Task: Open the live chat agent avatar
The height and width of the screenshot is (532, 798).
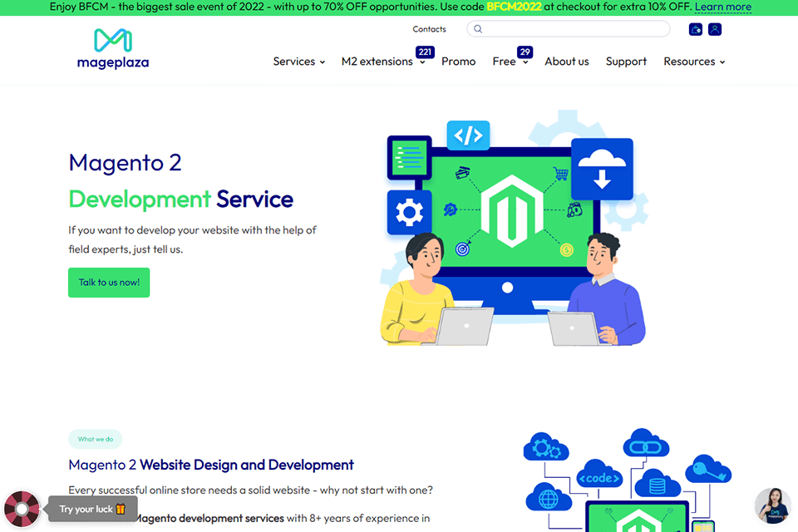Action: pos(772,505)
